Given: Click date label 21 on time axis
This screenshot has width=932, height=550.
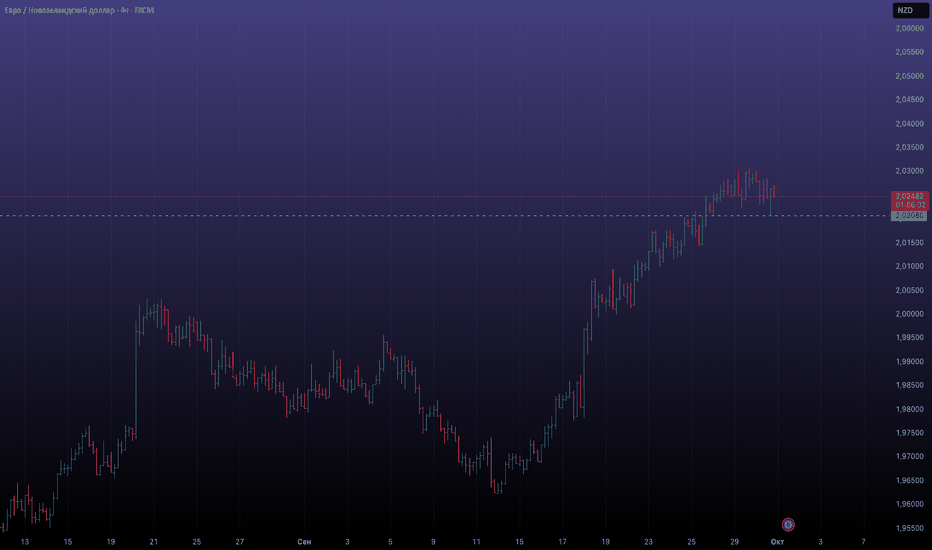Looking at the screenshot, I should [153, 542].
